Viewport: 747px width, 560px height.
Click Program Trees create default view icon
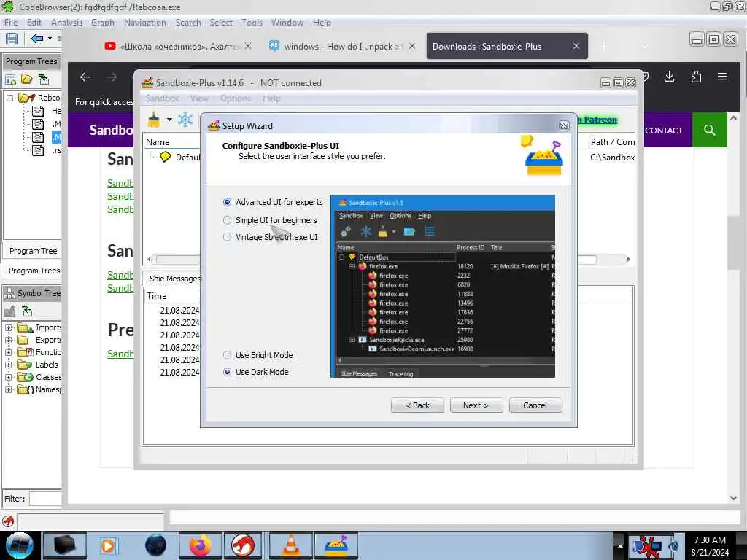pos(10,79)
